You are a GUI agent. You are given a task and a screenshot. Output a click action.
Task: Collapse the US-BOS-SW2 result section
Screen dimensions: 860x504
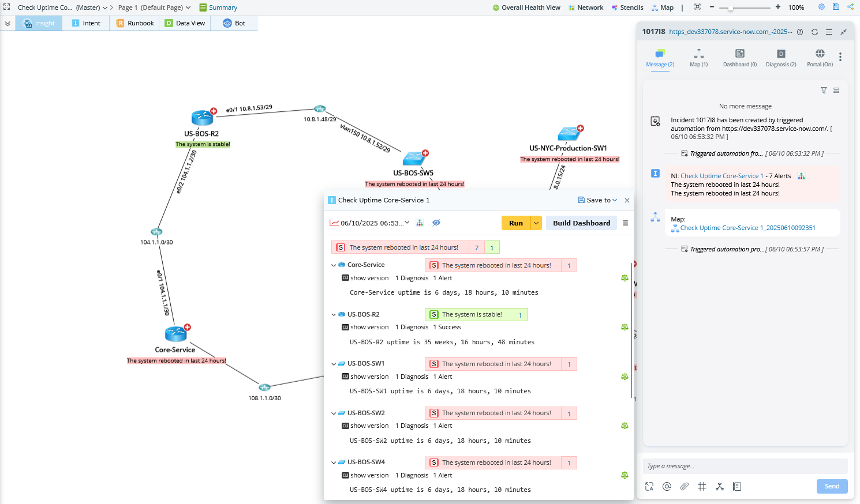[x=334, y=413]
